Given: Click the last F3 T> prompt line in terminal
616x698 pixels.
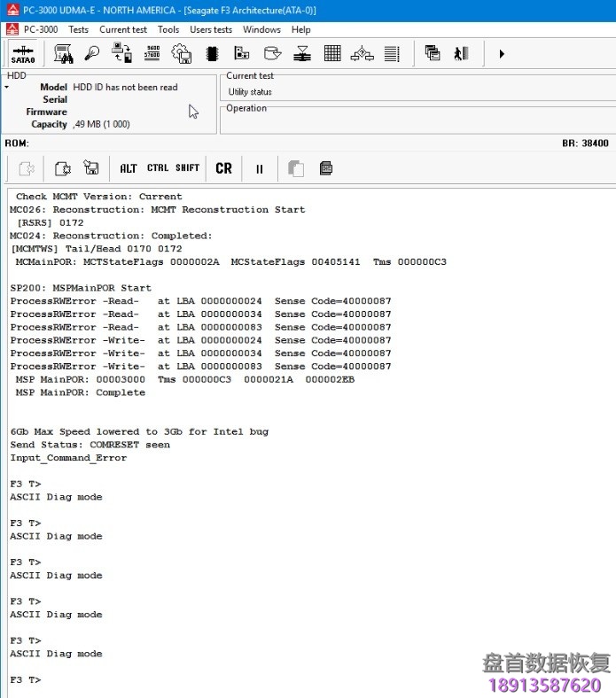Looking at the screenshot, I should (x=26, y=679).
